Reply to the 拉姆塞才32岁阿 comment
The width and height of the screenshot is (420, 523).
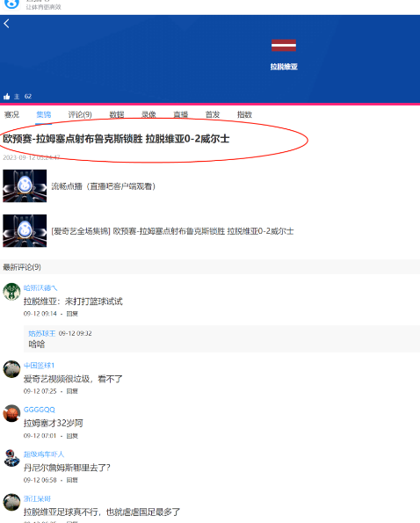click(72, 436)
